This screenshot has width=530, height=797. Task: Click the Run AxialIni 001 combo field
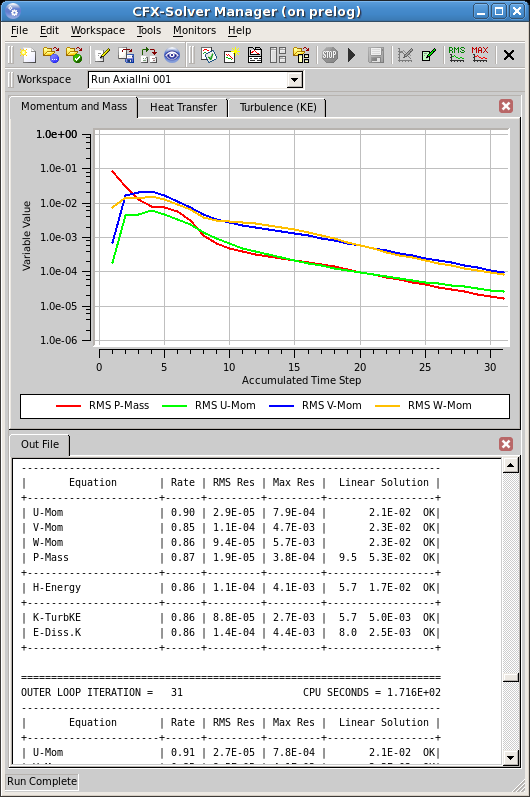coord(196,80)
